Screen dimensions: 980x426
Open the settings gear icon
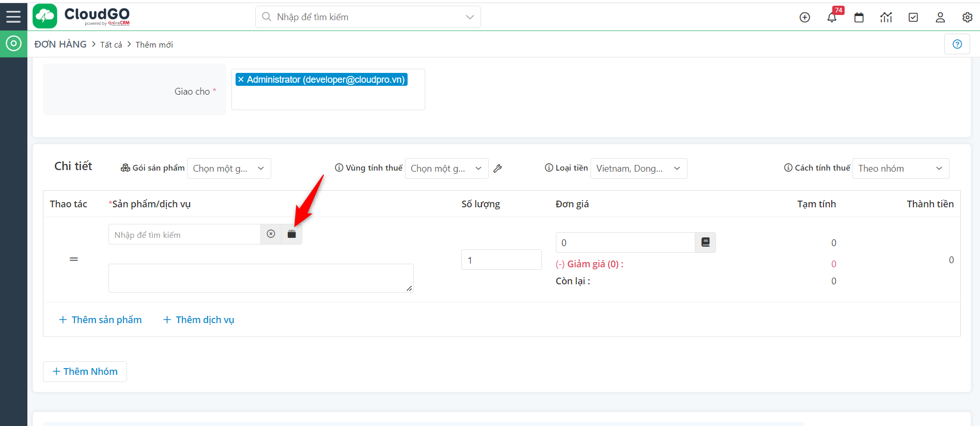click(x=967, y=18)
